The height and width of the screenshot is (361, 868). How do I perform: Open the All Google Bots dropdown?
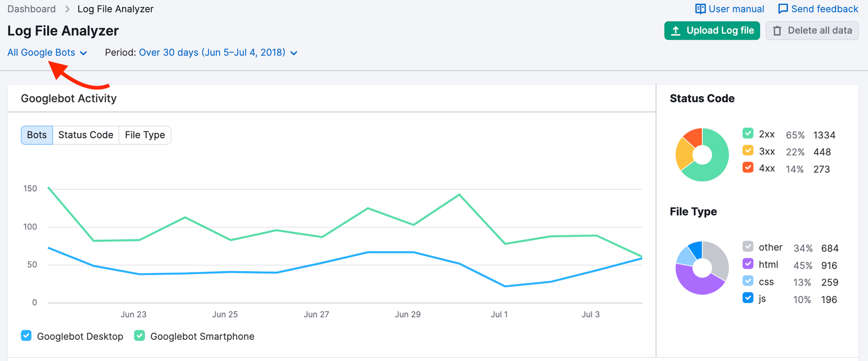click(x=47, y=53)
